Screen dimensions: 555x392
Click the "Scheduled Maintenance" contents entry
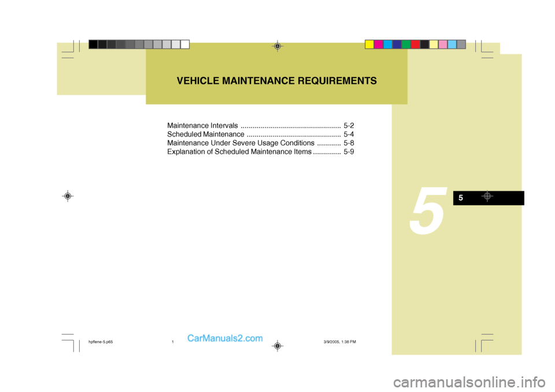coord(206,134)
